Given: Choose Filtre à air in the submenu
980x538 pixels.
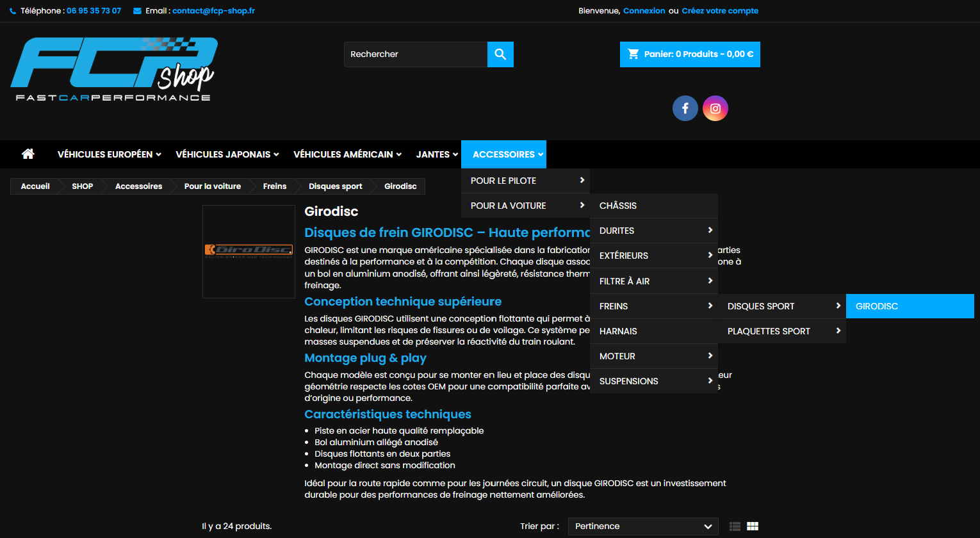Looking at the screenshot, I should [654, 281].
